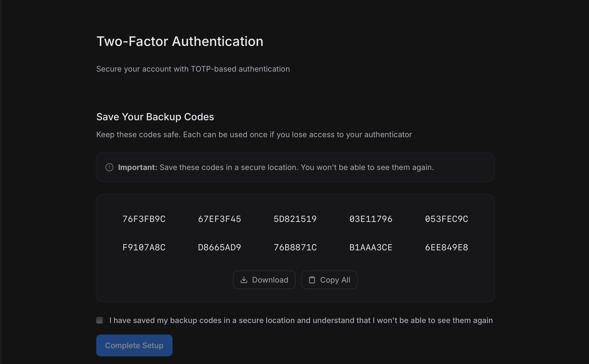The image size is (589, 364).
Task: Select backup code 5D821519
Action: [x=295, y=219]
